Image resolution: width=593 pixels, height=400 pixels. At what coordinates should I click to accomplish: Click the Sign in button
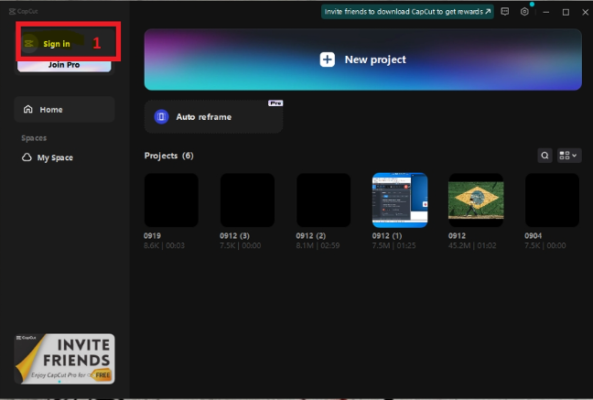(57, 44)
